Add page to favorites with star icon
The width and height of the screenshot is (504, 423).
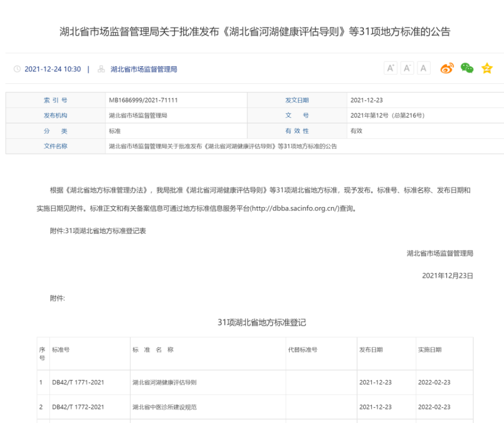click(x=487, y=69)
